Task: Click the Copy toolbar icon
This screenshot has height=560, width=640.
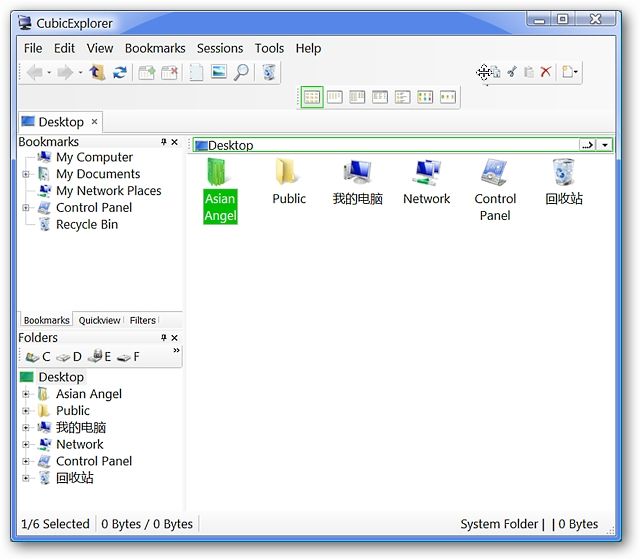Action: (495, 72)
